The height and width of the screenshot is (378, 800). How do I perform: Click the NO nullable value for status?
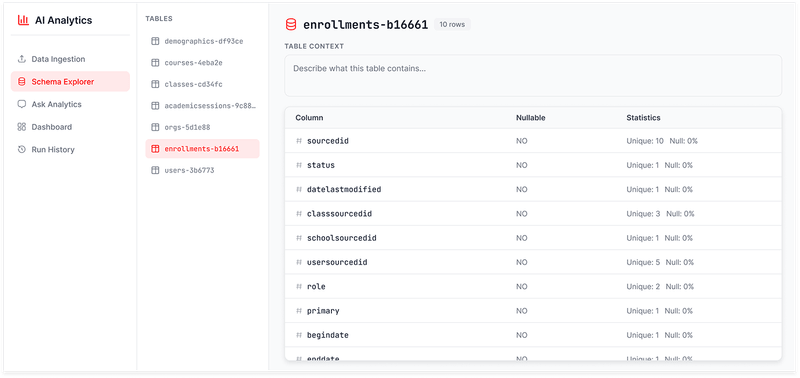[x=521, y=165]
